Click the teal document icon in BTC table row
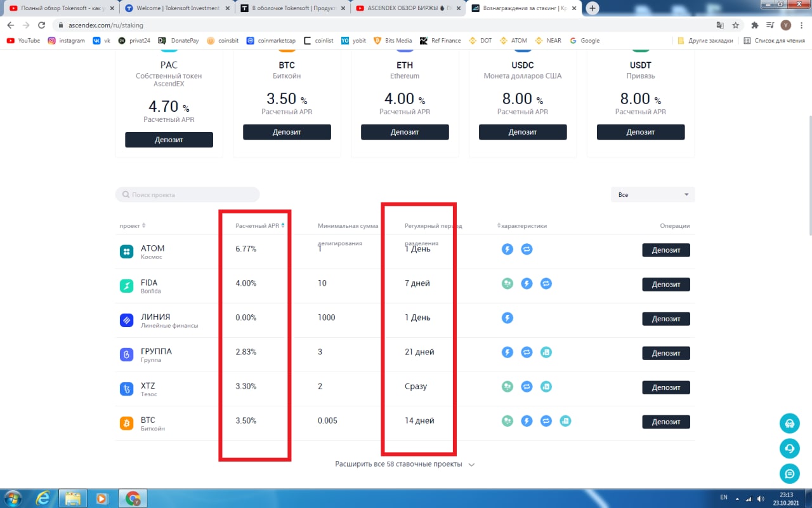 pyautogui.click(x=566, y=421)
